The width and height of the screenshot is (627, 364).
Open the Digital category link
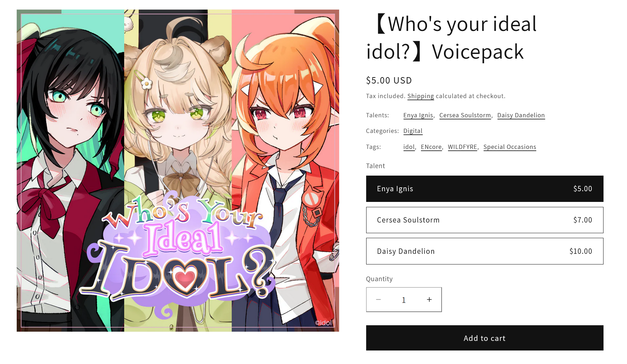click(413, 131)
